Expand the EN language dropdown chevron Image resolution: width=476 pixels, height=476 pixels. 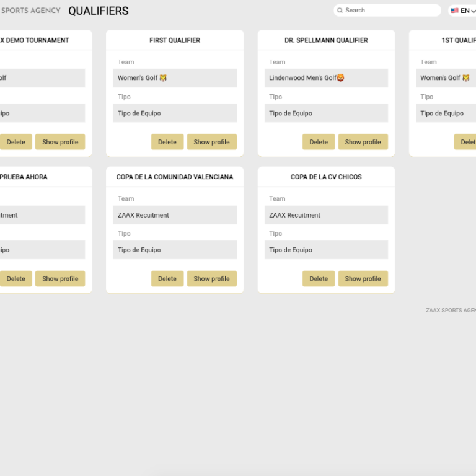pos(474,11)
